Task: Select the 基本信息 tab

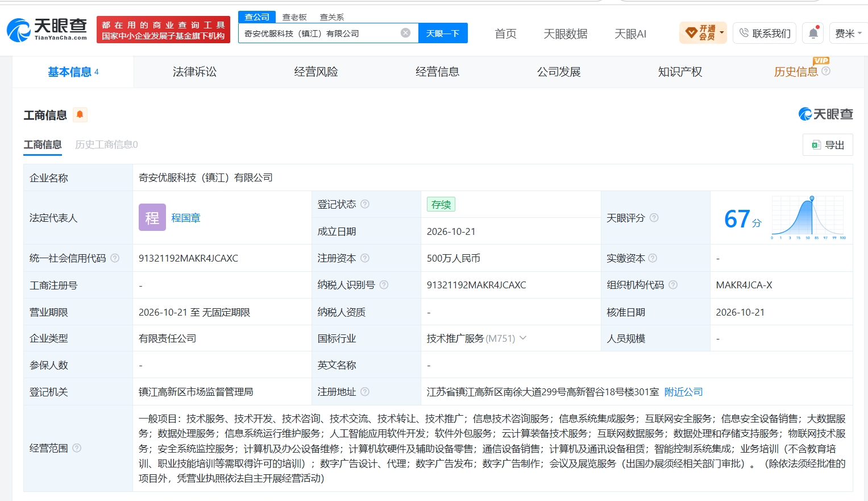Action: [x=73, y=72]
